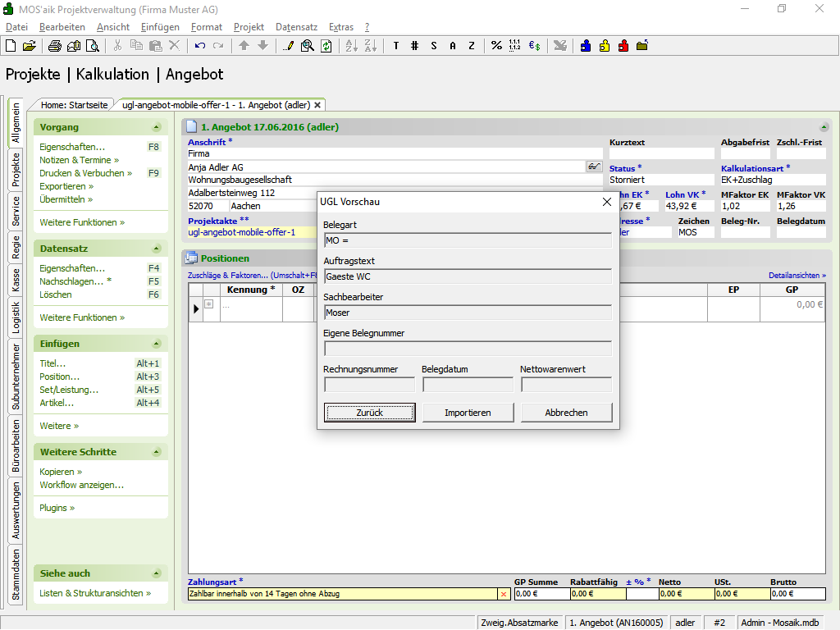Click the Eigene Belegnummer input field
This screenshot has height=630, width=840.
[468, 349]
